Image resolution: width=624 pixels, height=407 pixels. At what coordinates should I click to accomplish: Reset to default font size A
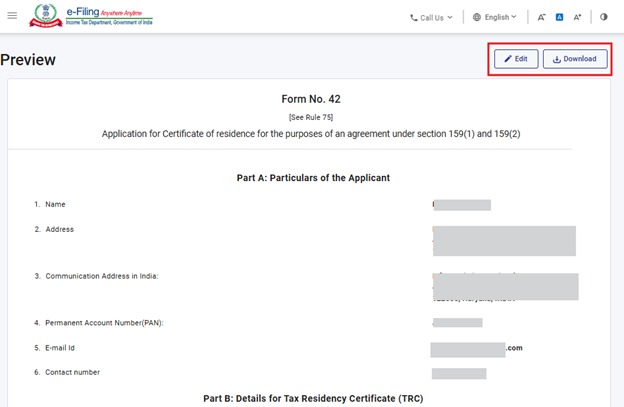coord(559,17)
